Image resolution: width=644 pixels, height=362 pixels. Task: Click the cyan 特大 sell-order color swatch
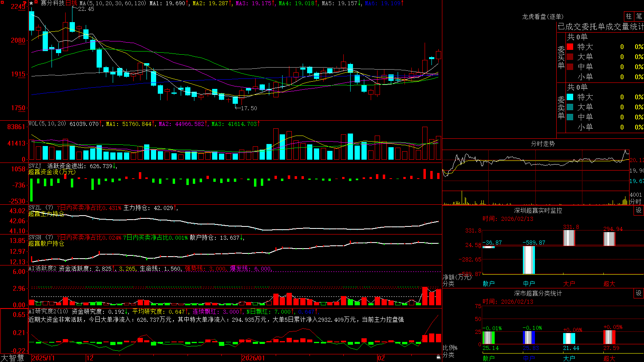click(570, 97)
